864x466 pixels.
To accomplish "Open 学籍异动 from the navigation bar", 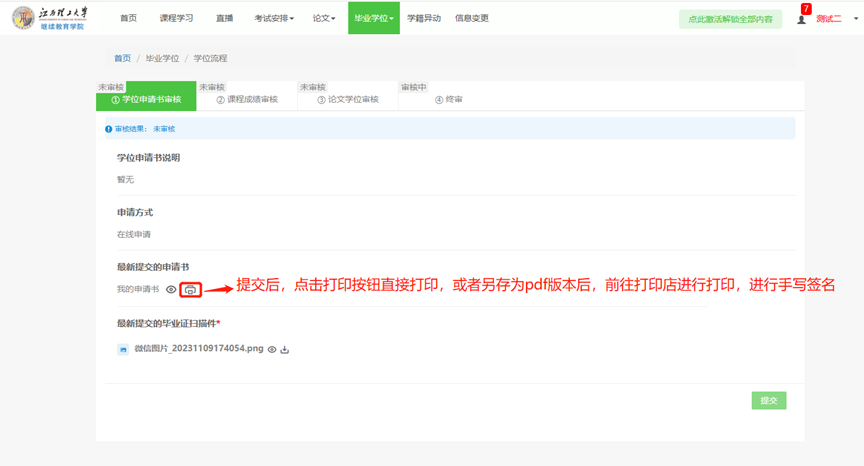I will pyautogui.click(x=423, y=18).
